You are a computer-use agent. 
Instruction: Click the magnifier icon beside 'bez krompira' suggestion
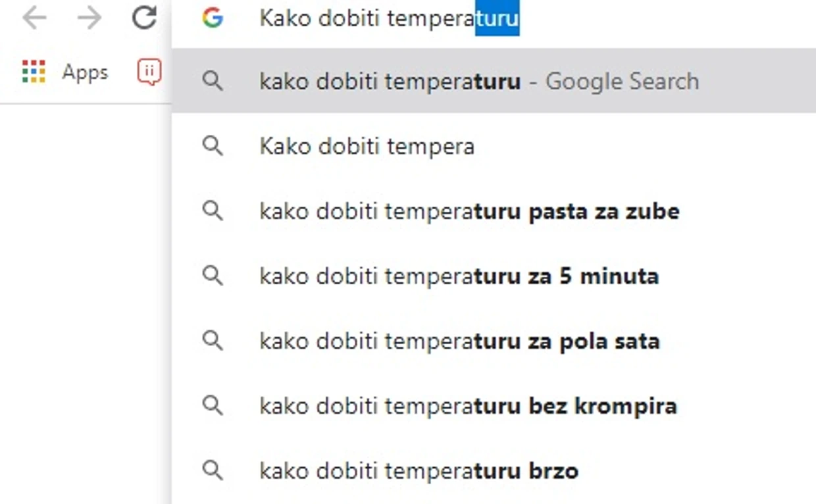(213, 406)
